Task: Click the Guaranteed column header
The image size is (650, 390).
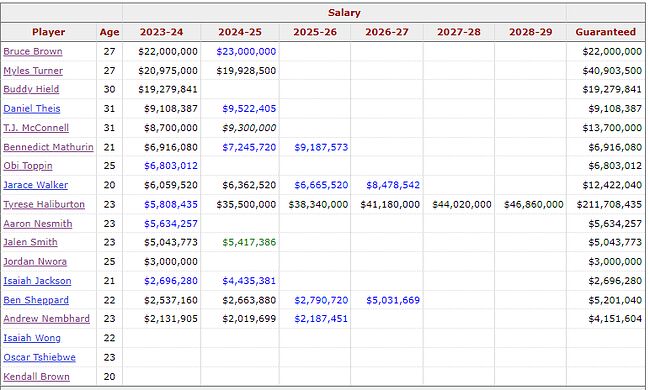Action: pyautogui.click(x=605, y=32)
